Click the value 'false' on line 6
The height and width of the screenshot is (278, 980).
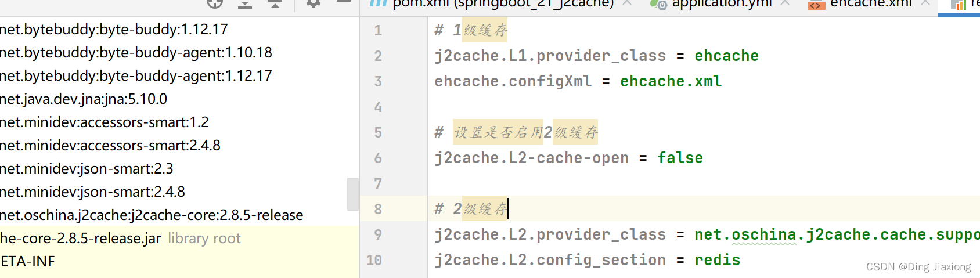[x=680, y=158]
